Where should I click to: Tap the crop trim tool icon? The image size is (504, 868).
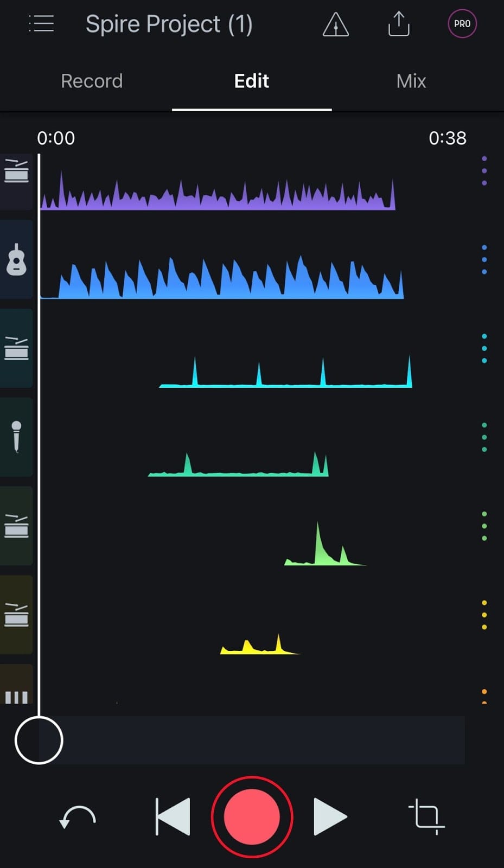[x=426, y=816]
